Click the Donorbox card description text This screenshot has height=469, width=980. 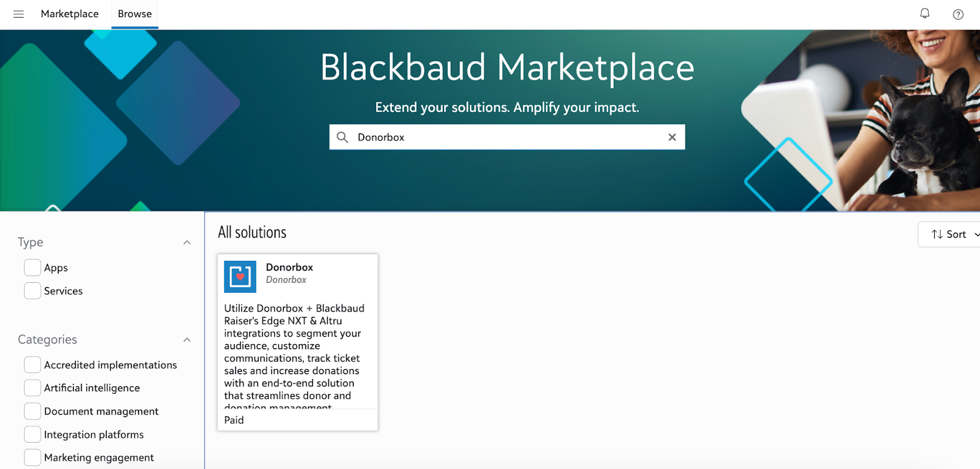pos(295,357)
